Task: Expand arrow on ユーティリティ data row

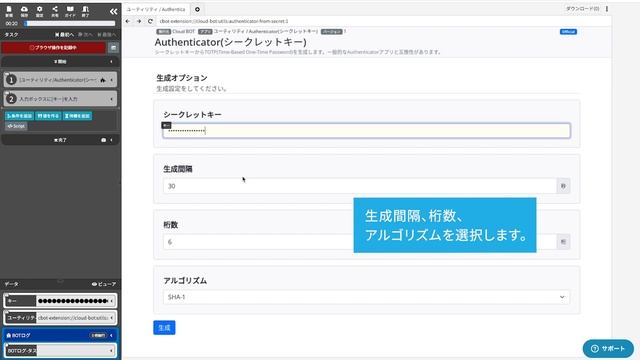Action: click(x=111, y=318)
